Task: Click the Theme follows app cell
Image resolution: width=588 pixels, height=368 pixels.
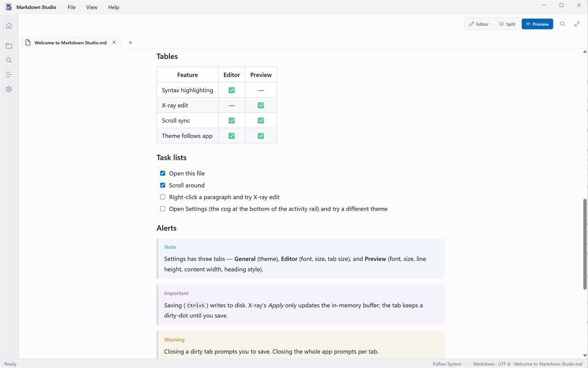Action: (x=188, y=136)
